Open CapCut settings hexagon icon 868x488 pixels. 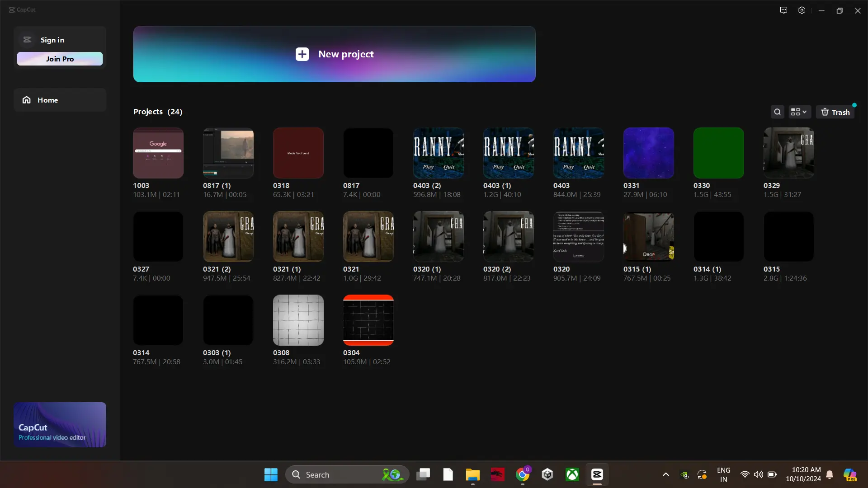[802, 10]
